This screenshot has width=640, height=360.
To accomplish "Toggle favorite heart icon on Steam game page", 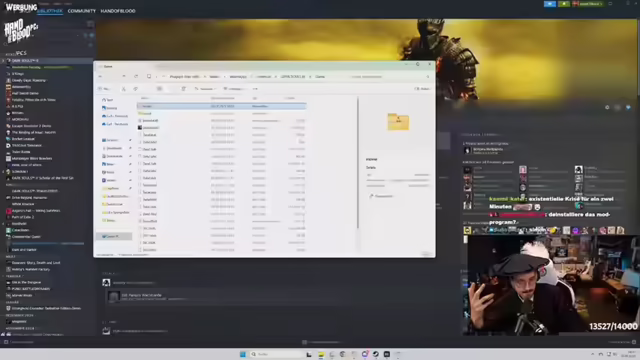I will 628,107.
